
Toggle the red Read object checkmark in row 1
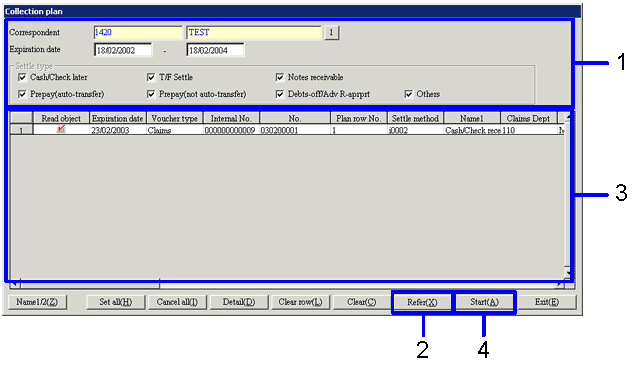tap(61, 129)
